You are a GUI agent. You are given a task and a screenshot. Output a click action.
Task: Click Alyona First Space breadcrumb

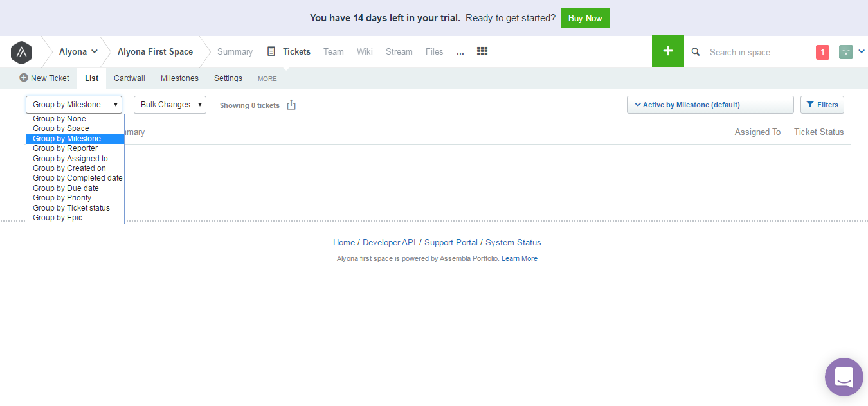click(155, 51)
